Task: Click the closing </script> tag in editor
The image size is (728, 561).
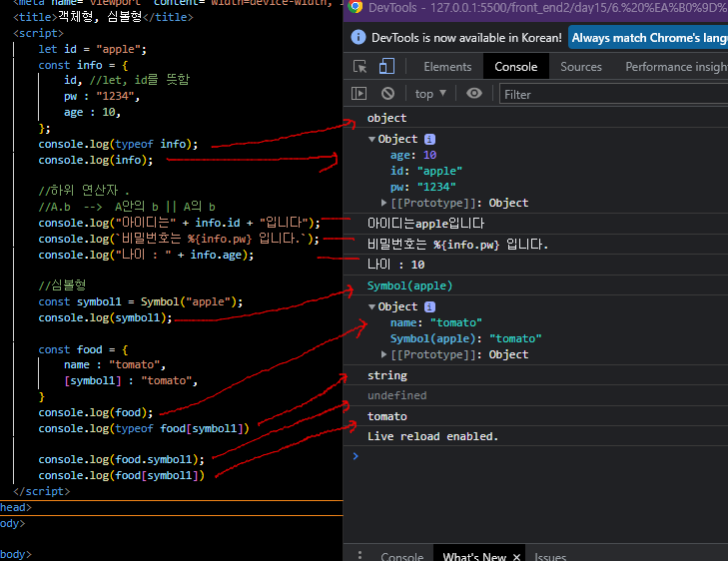Action: [42, 491]
